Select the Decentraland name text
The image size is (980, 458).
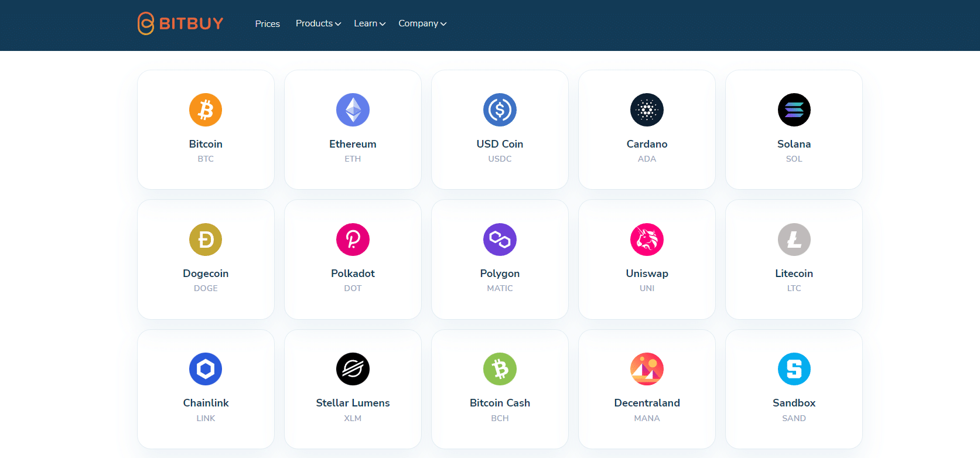click(647, 403)
